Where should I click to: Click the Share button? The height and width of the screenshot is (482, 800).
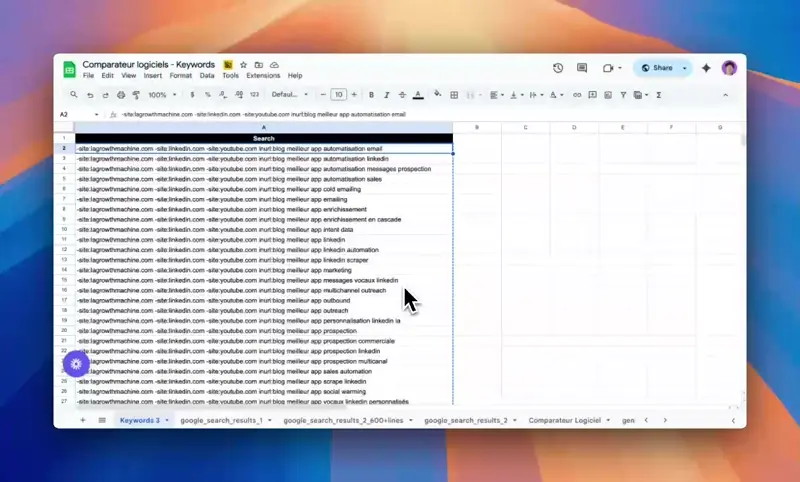[x=657, y=68]
